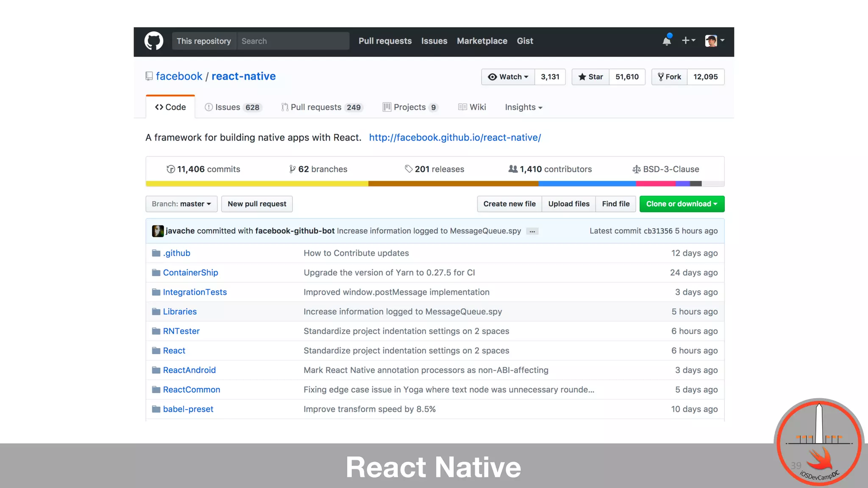Switch to the Code tab
The image size is (868, 488).
coord(170,107)
